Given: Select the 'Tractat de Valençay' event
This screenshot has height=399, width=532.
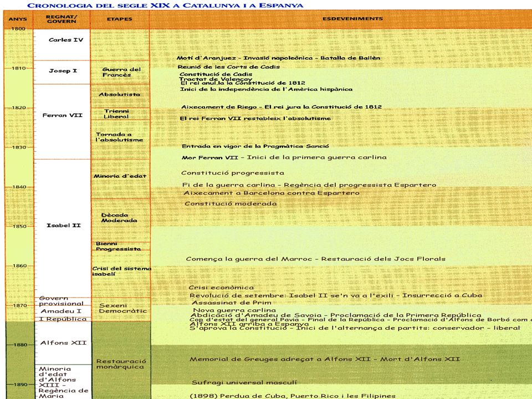Looking at the screenshot, I should [216, 79].
